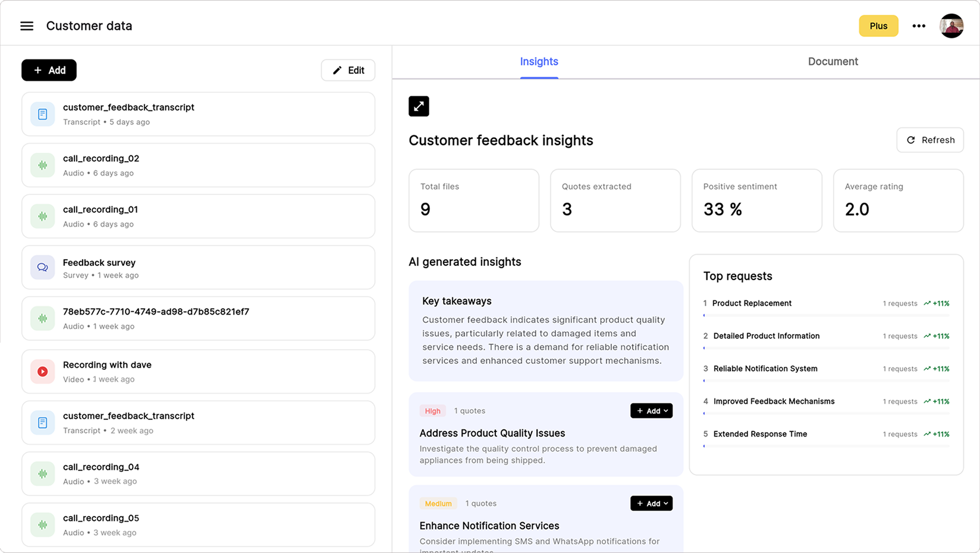Expand the Add dropdown on Enhance Notification Services
Screen dimensions: 980x553
pyautogui.click(x=651, y=503)
